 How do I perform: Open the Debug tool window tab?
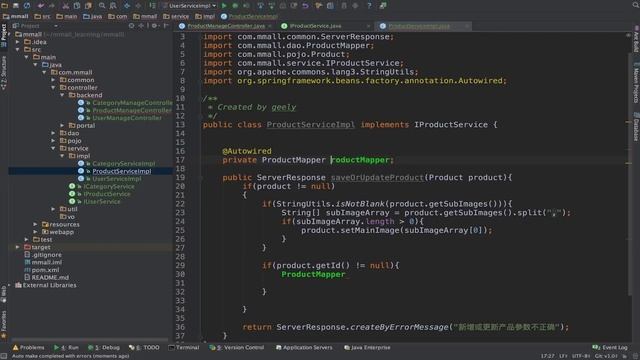(104, 347)
